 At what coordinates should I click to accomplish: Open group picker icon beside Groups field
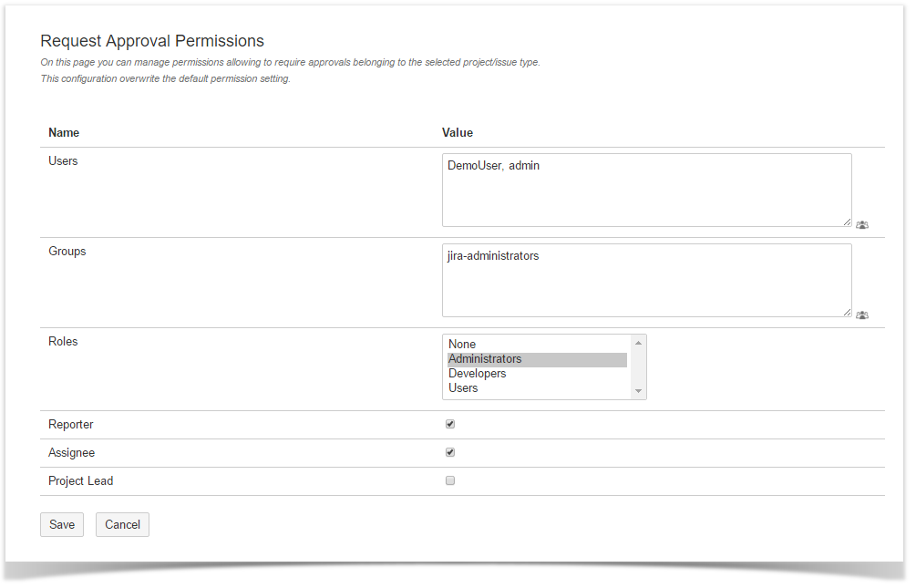click(x=862, y=315)
